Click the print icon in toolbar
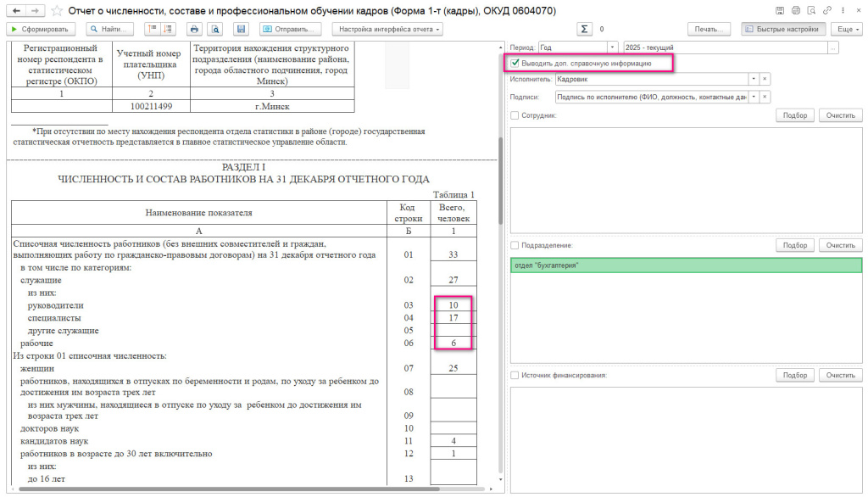868x497 pixels. (x=193, y=29)
